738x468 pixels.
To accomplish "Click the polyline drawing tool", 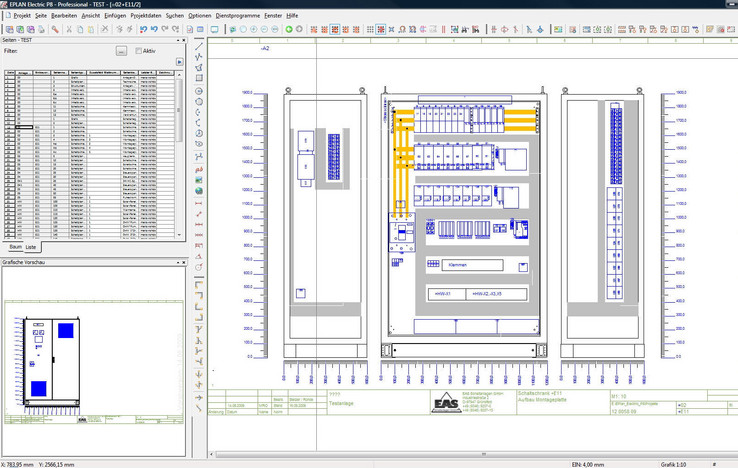I will (x=199, y=56).
